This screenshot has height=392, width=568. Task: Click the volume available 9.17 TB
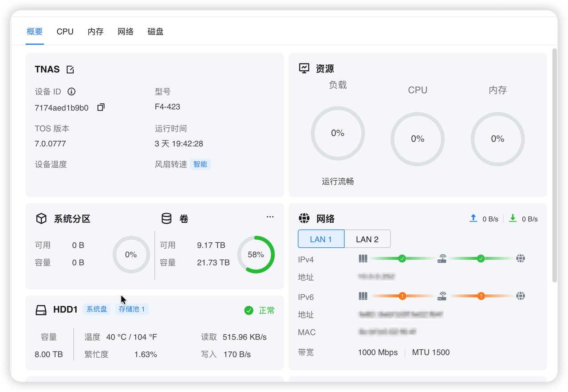pos(211,245)
